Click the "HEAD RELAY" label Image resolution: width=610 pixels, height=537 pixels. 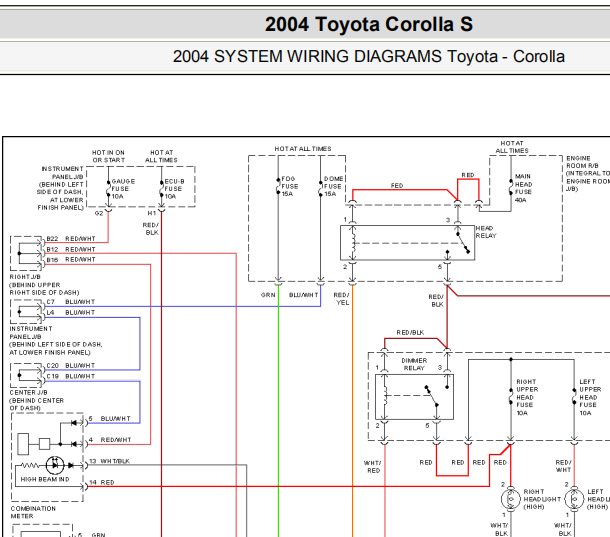(486, 232)
